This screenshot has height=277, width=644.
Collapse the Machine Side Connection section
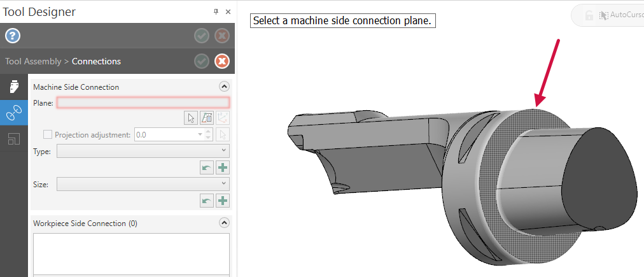[224, 87]
